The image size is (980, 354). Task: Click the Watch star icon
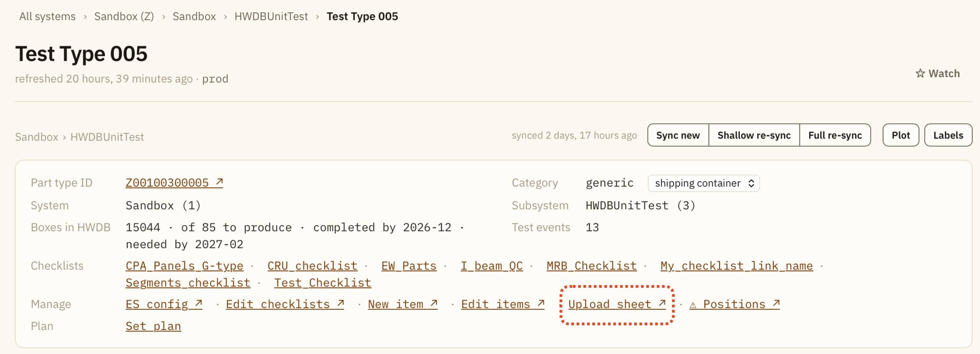pyautogui.click(x=920, y=73)
